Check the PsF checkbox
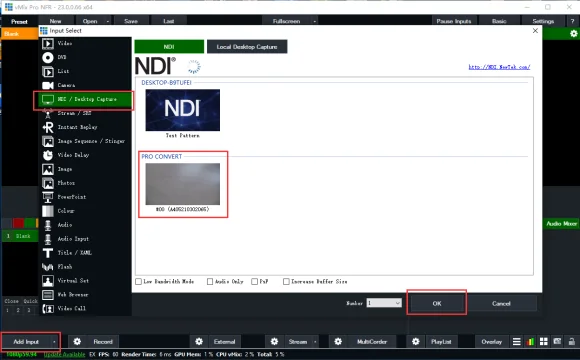 pyautogui.click(x=254, y=282)
